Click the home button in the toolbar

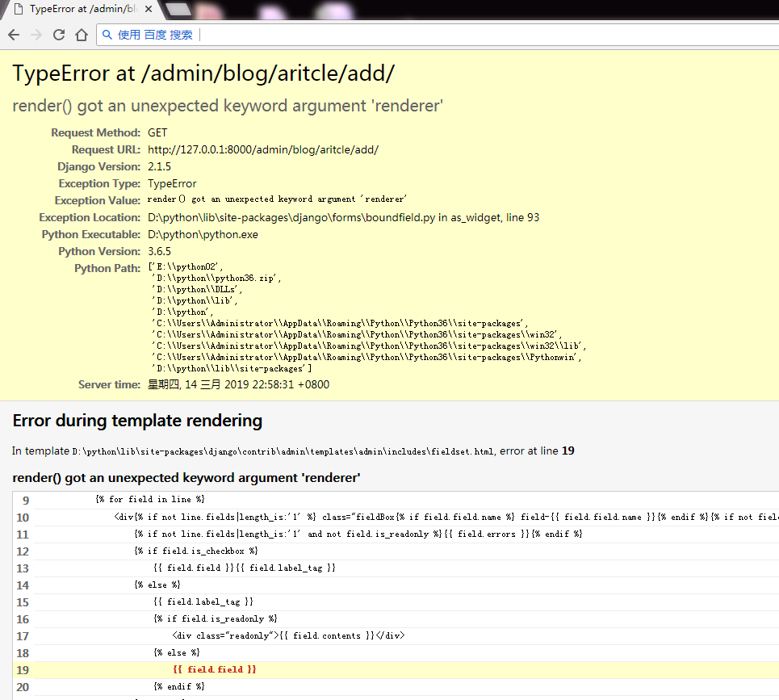tap(81, 35)
